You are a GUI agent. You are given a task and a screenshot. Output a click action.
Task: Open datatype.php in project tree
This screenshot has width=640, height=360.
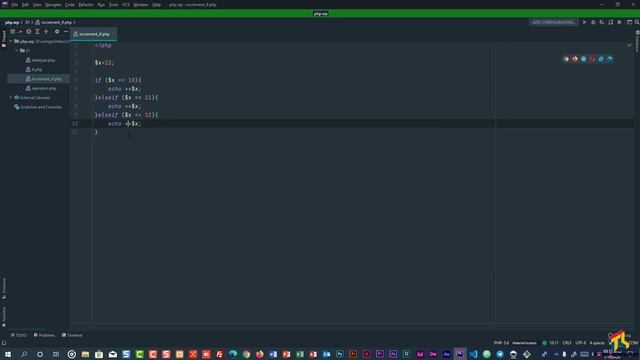pyautogui.click(x=40, y=60)
